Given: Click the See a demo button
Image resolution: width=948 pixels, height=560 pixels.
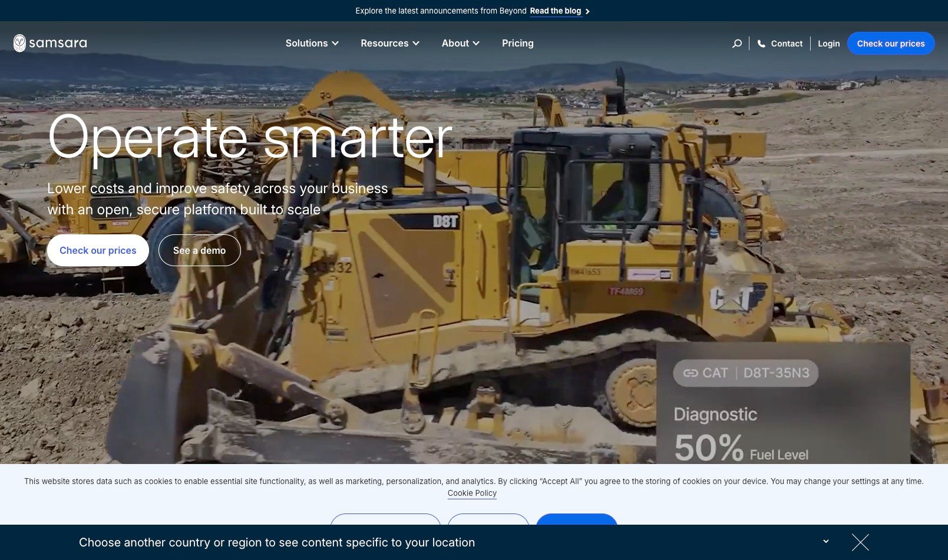Looking at the screenshot, I should pos(199,250).
